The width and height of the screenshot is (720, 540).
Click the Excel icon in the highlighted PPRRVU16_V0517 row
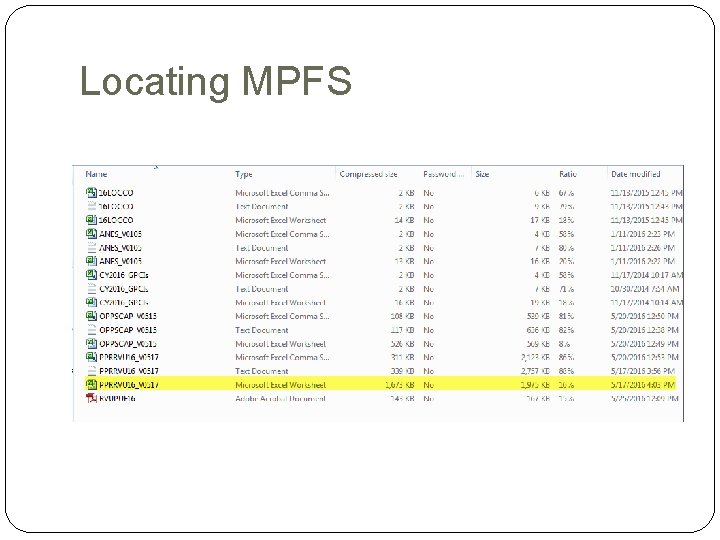91,384
